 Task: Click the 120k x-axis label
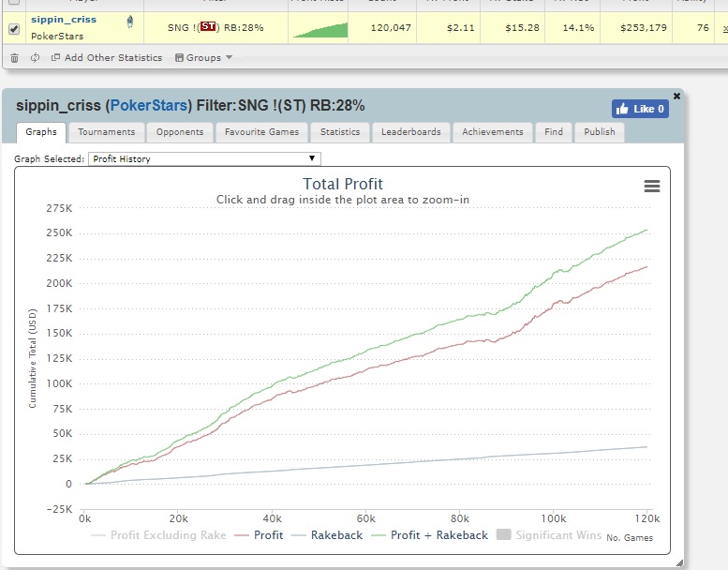click(x=647, y=518)
